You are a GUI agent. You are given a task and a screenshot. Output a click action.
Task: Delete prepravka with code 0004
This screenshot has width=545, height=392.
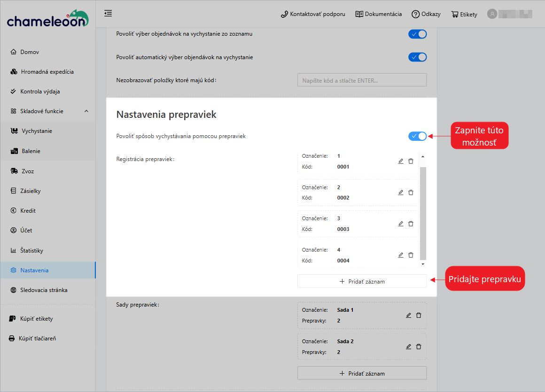pos(411,255)
